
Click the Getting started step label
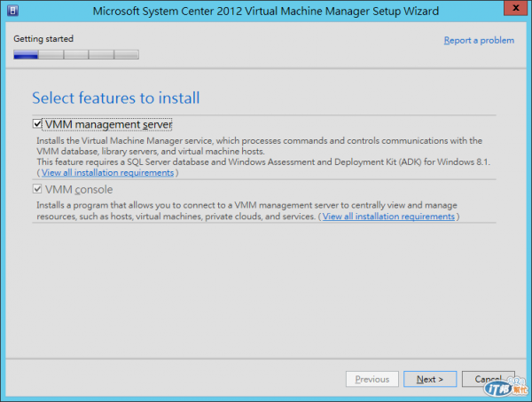point(43,39)
